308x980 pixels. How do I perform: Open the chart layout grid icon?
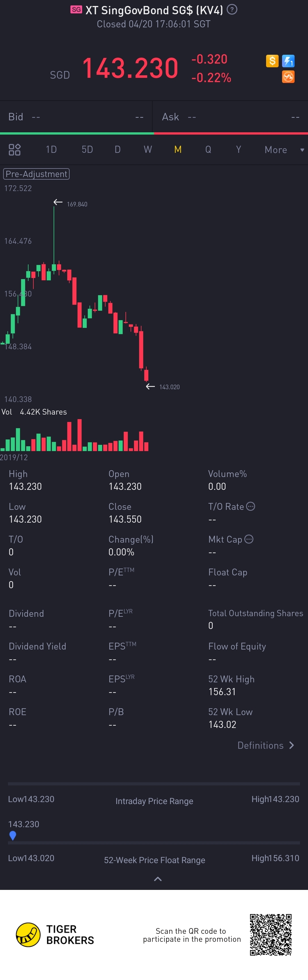click(15, 149)
